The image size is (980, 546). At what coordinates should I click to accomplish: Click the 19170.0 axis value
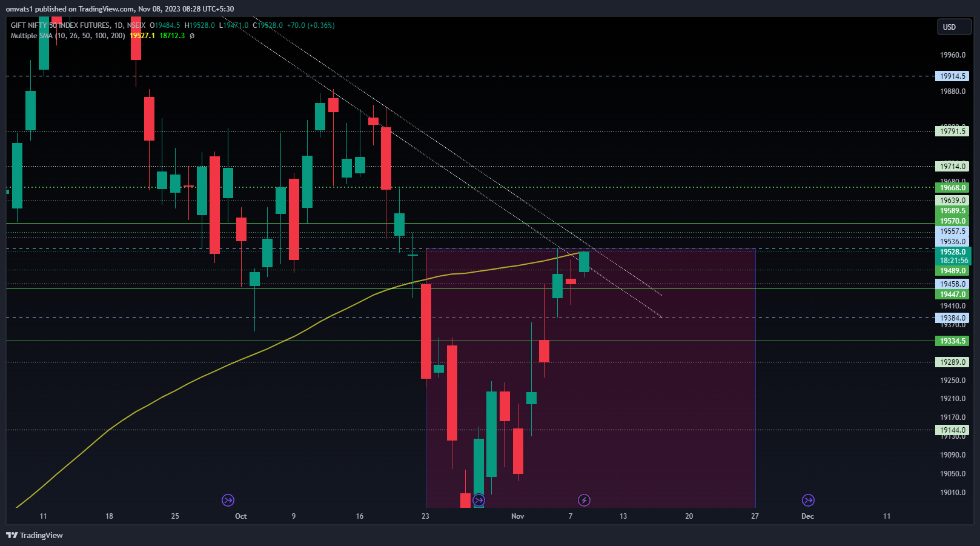953,418
